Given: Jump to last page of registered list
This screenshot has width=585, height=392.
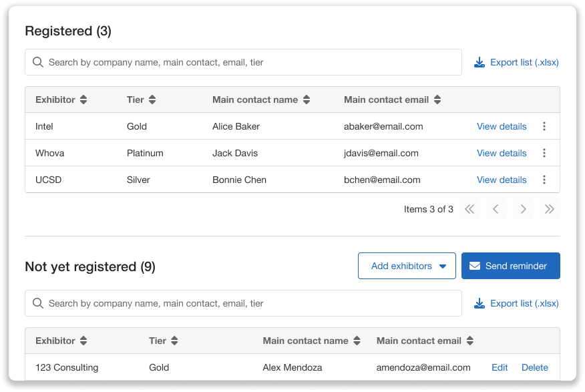Looking at the screenshot, I should pos(549,209).
